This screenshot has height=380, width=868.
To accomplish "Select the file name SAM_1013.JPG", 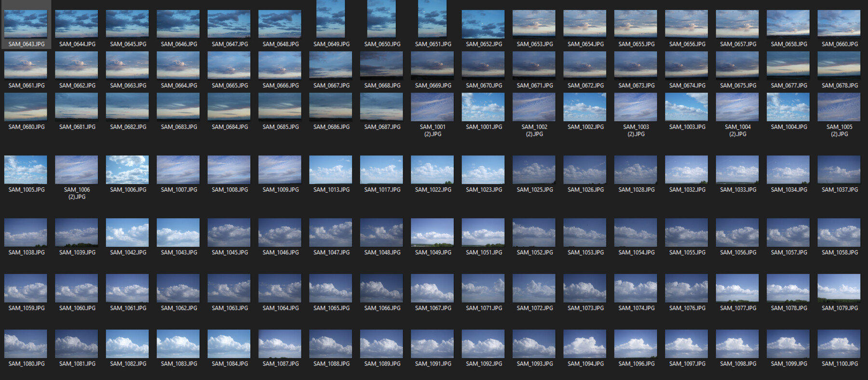I will click(x=332, y=190).
